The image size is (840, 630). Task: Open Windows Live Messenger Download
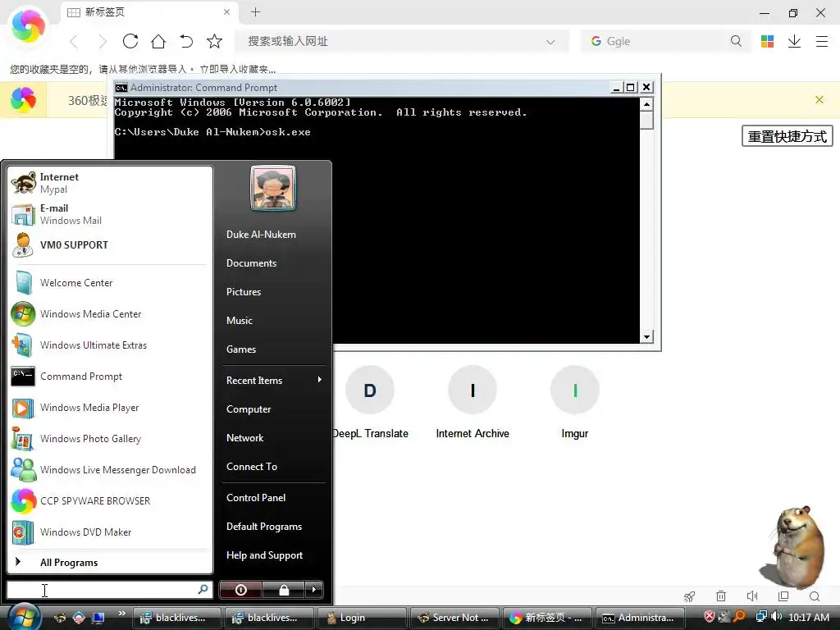click(x=110, y=469)
